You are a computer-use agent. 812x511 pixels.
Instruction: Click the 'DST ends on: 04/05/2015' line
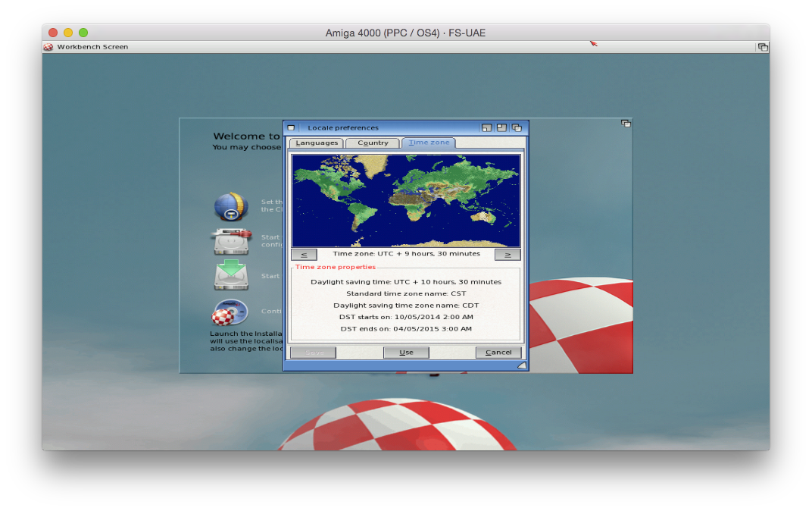point(406,328)
